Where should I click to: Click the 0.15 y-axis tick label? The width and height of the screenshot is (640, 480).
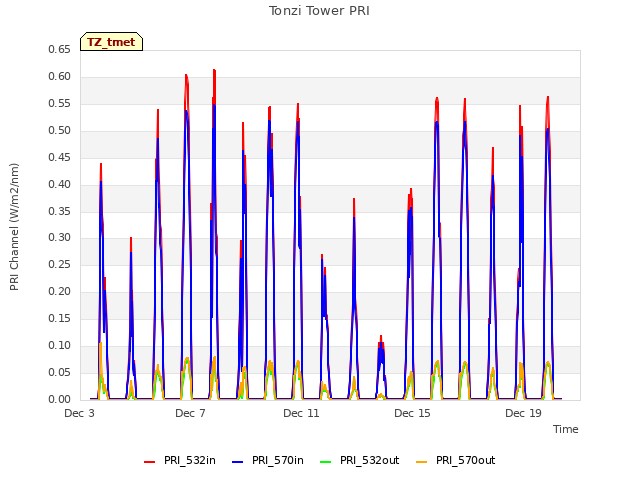59,318
